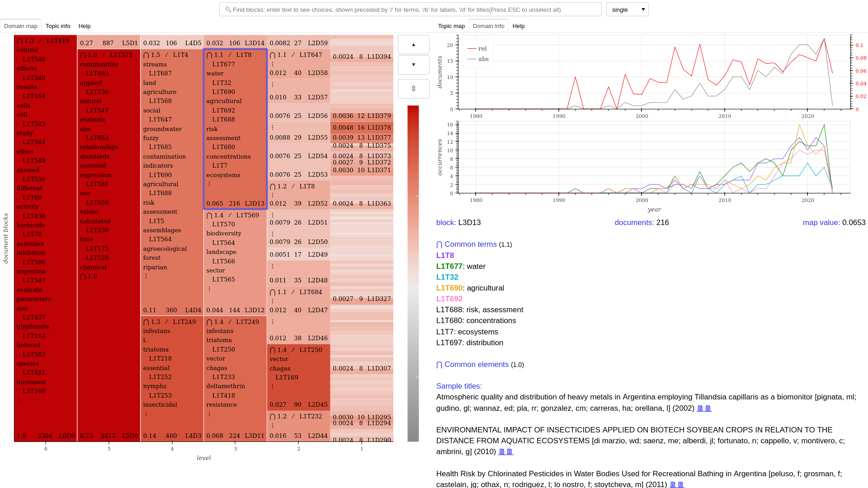
Task: Expand the ellipsis in block L2D45
Action: pos(273,386)
